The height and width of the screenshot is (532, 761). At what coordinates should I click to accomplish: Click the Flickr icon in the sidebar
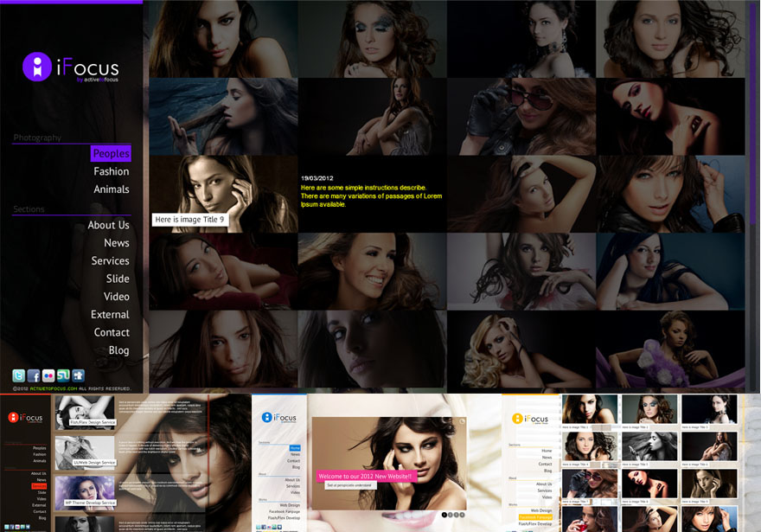point(48,375)
